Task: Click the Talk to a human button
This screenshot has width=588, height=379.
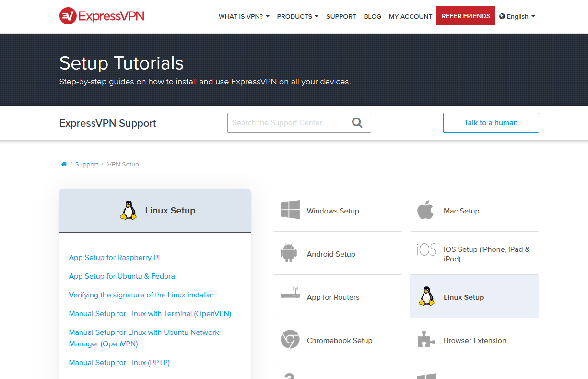Action: (491, 123)
